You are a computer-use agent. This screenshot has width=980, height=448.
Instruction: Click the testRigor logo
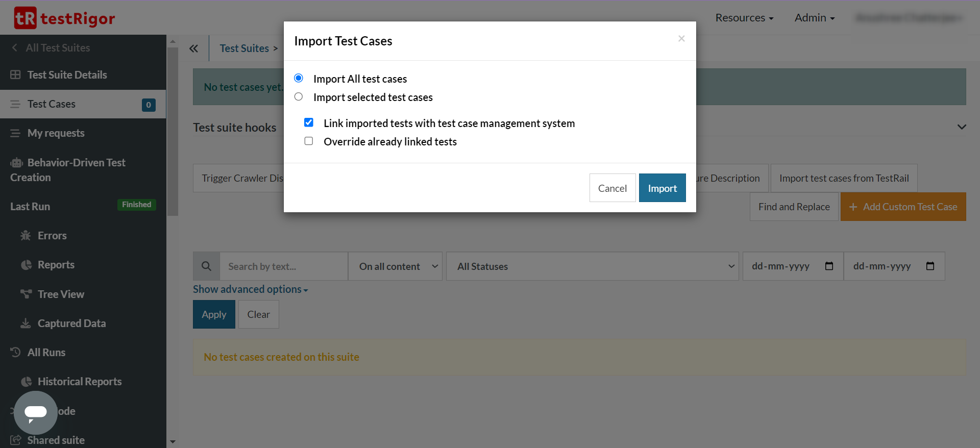pos(64,18)
